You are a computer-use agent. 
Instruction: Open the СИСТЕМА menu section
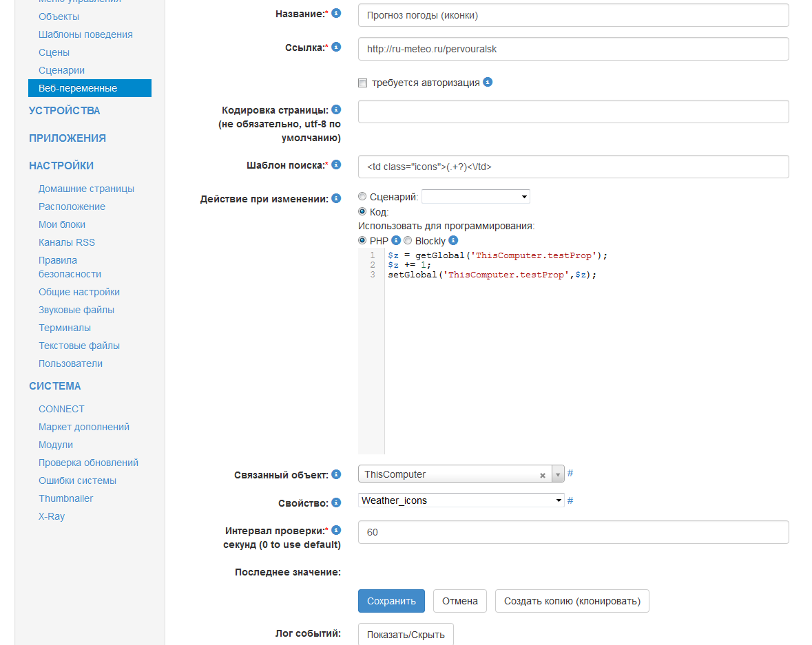pyautogui.click(x=55, y=386)
